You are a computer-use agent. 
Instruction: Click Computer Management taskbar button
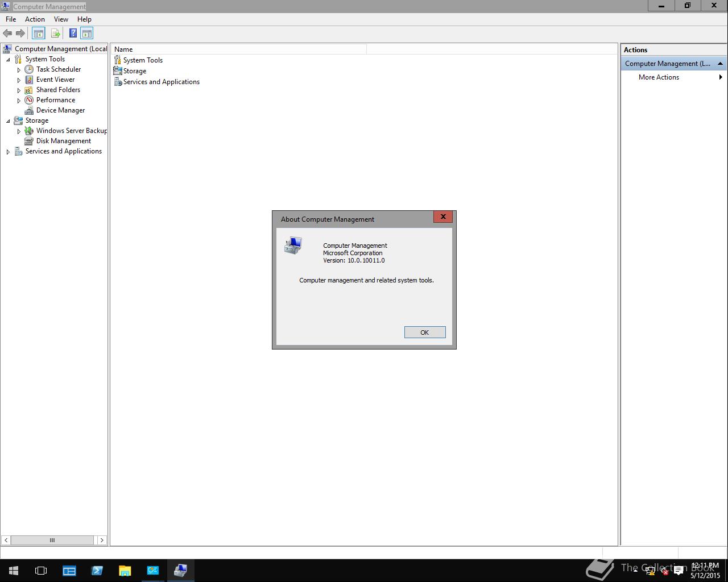click(180, 571)
